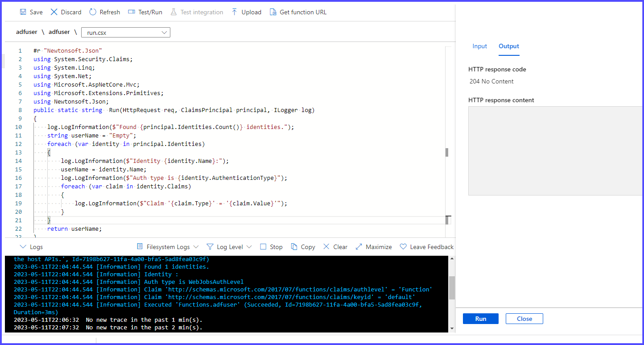Click the Filesystem Logs document icon
This screenshot has width=644, height=345.
click(140, 247)
